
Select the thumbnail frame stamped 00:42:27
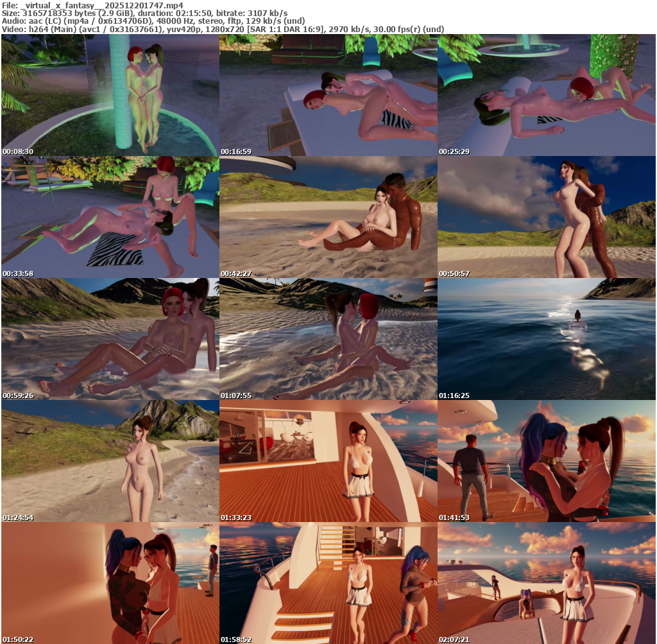328,217
